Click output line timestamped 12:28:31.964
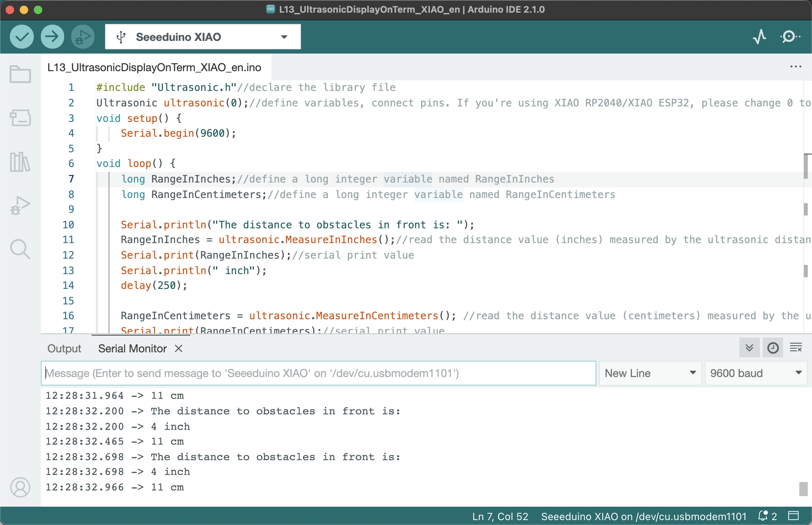Image resolution: width=812 pixels, height=525 pixels. (x=115, y=396)
